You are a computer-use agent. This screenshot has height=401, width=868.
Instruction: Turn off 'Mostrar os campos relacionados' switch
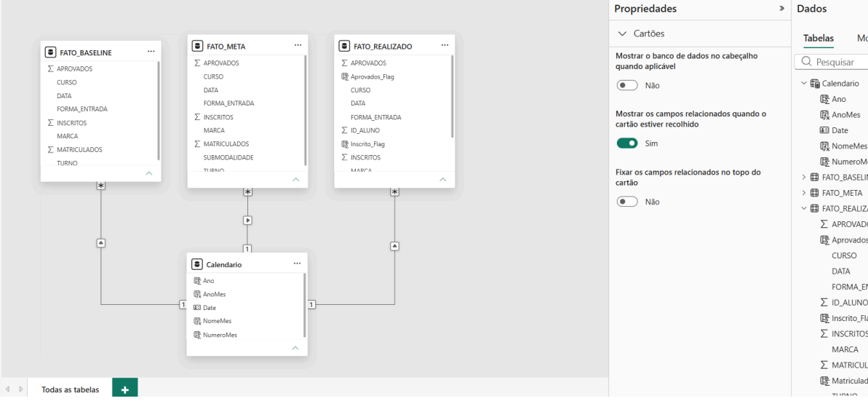click(x=627, y=143)
